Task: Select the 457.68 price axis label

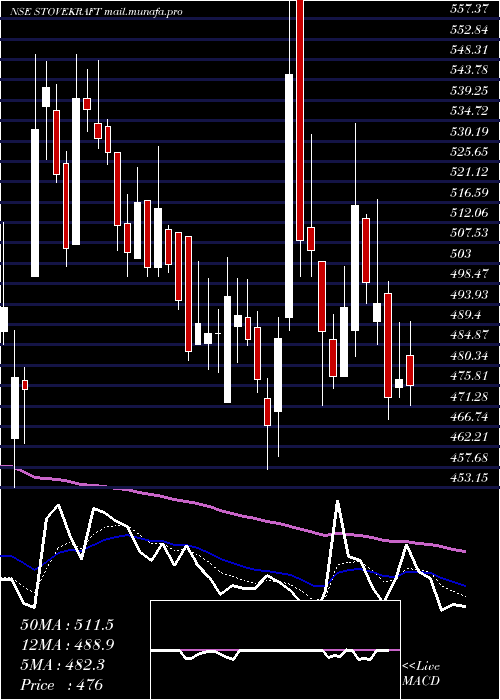Action: pyautogui.click(x=469, y=457)
